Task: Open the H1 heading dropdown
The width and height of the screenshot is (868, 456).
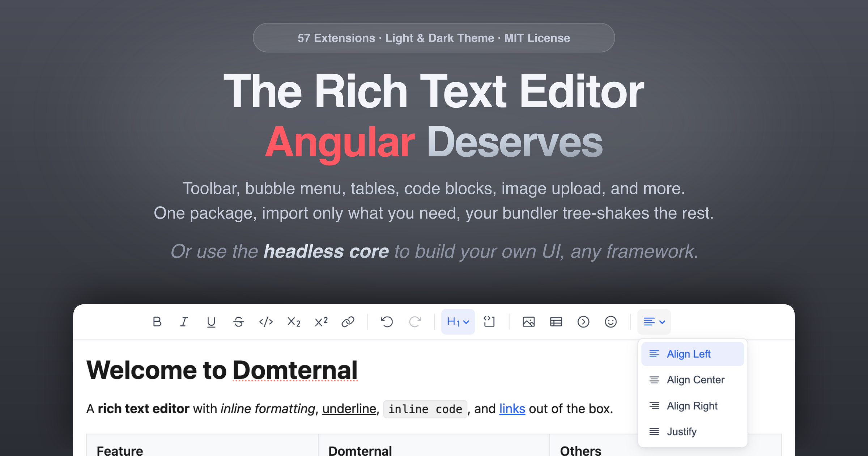Action: (x=458, y=322)
